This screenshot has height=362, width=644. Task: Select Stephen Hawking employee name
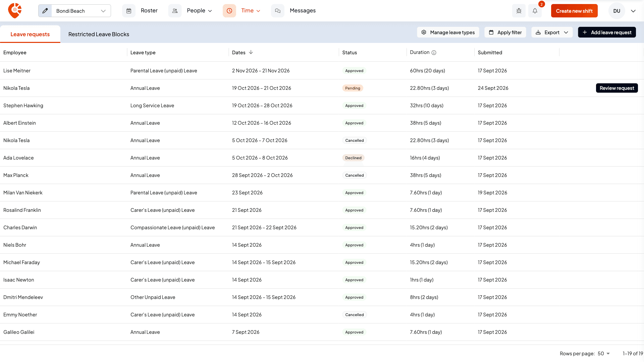pos(23,106)
